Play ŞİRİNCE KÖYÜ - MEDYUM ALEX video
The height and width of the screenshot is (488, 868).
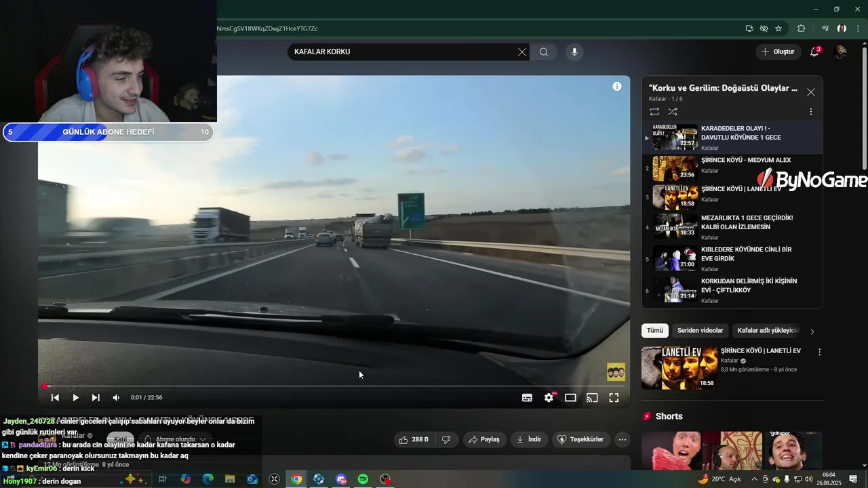pyautogui.click(x=732, y=169)
